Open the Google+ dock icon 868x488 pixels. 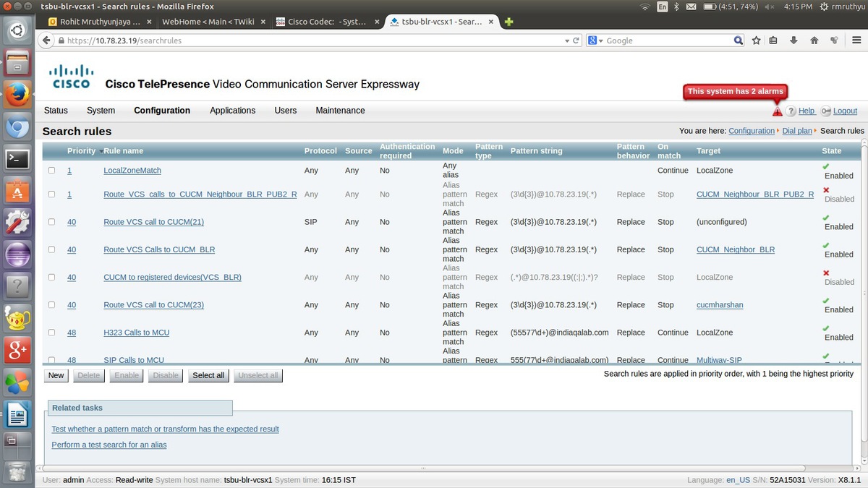(17, 350)
